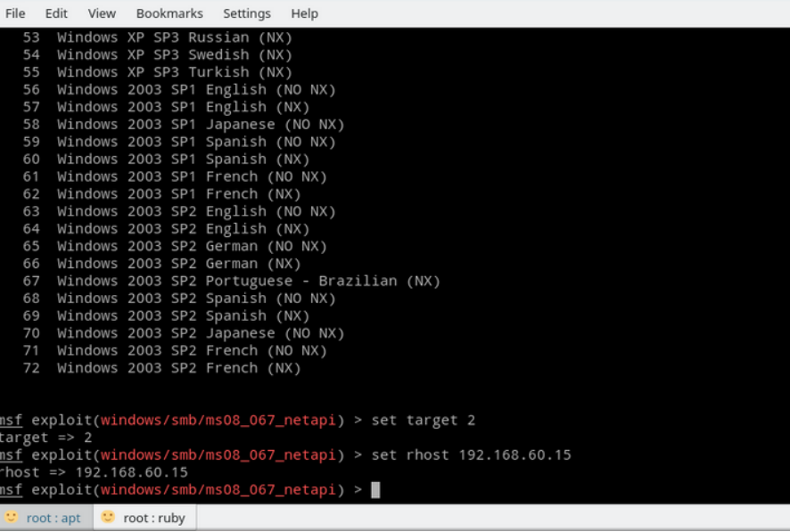
Task: Click target line 55 Windows XP SP3 Turkish (NX)
Action: pos(157,72)
